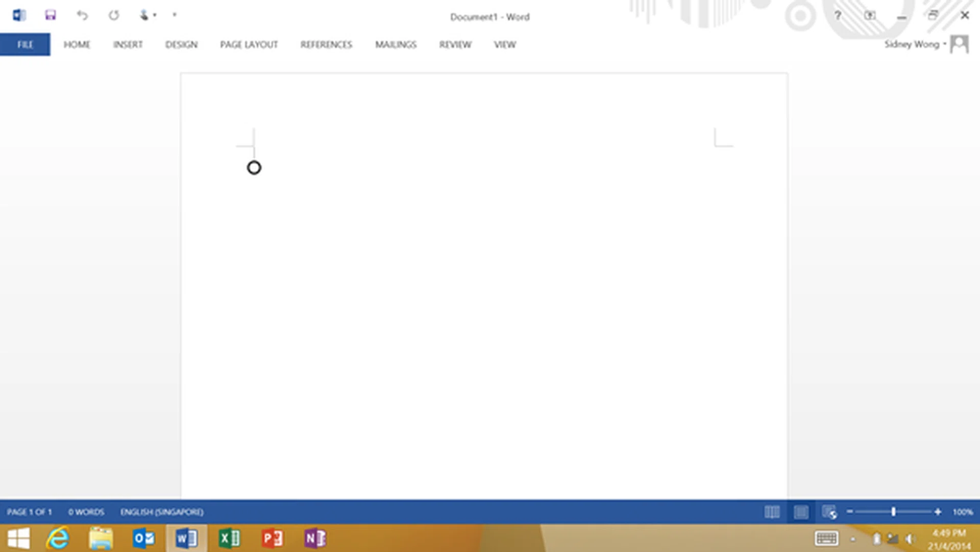The image size is (980, 552).
Task: Click the Undo icon
Action: tap(82, 15)
